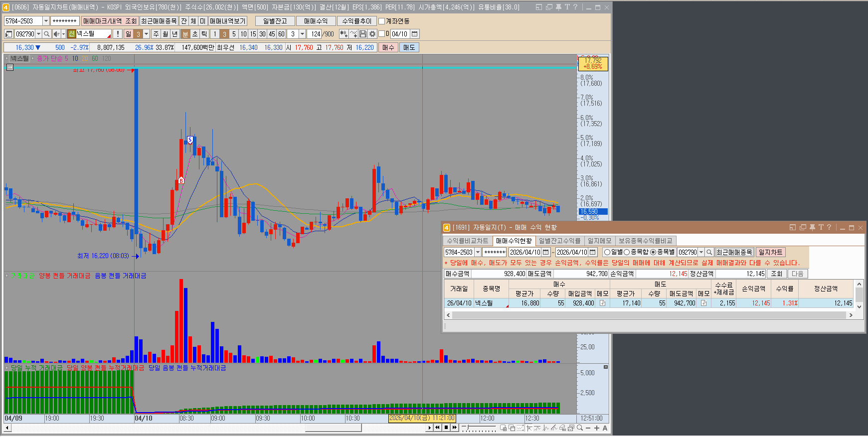Click the 매매마크/내역 조회 button
Screen dimensions: 868x437
pos(110,21)
